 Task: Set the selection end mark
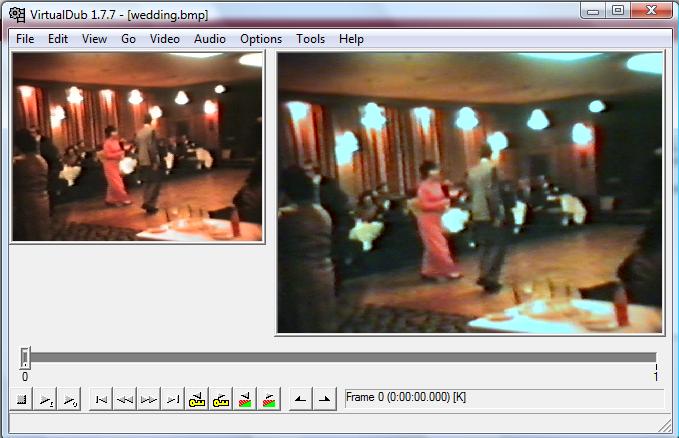click(x=324, y=399)
